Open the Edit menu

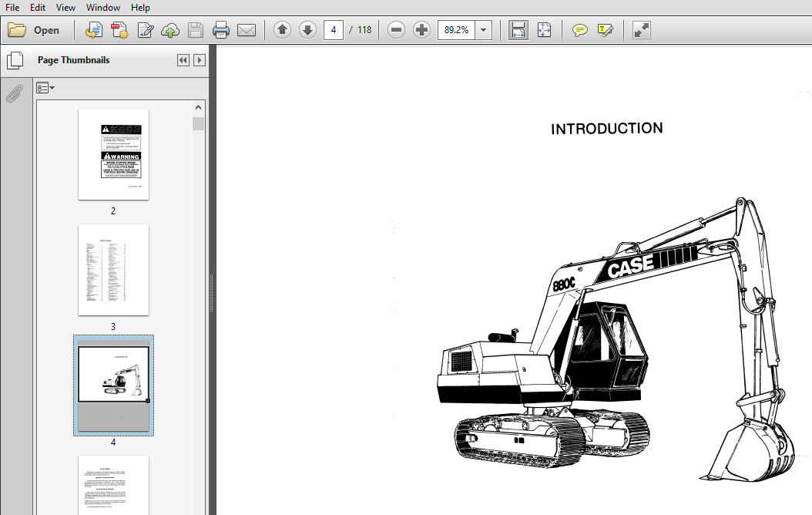tap(37, 7)
